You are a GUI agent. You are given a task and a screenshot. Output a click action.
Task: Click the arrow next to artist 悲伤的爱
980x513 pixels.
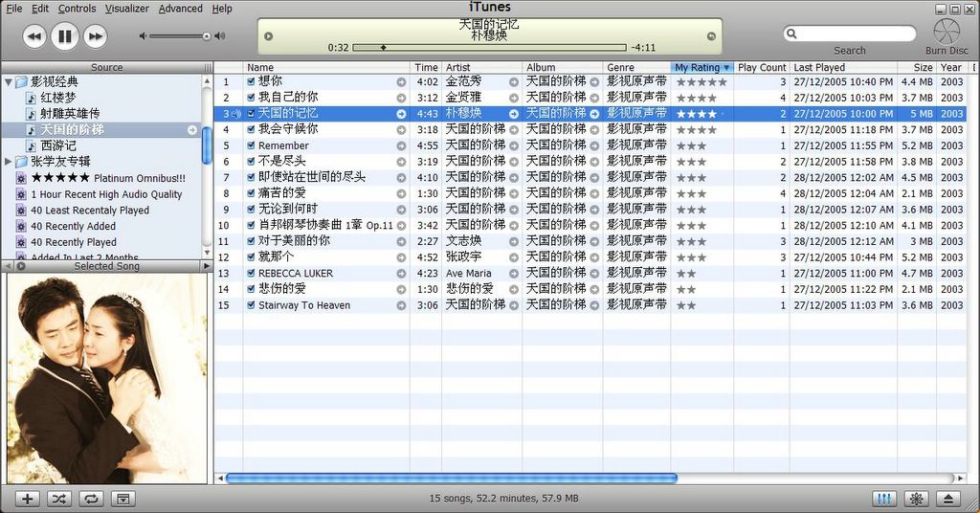(513, 289)
